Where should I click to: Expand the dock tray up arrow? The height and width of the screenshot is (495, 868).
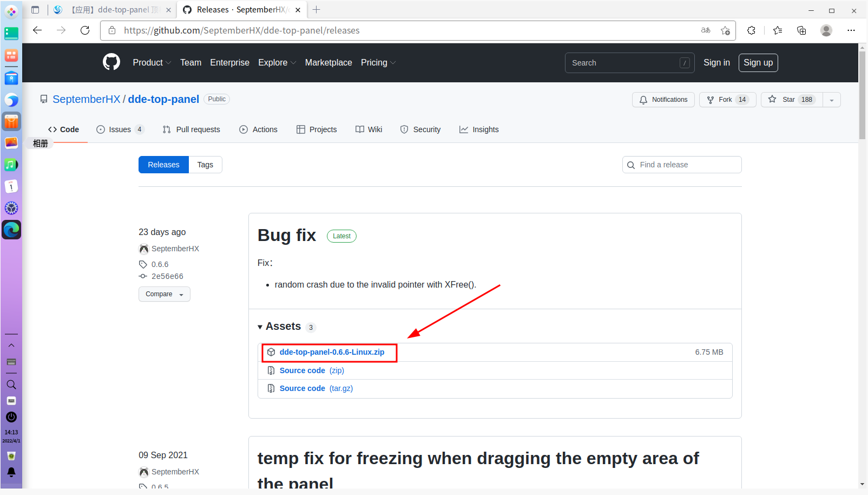[x=11, y=346]
